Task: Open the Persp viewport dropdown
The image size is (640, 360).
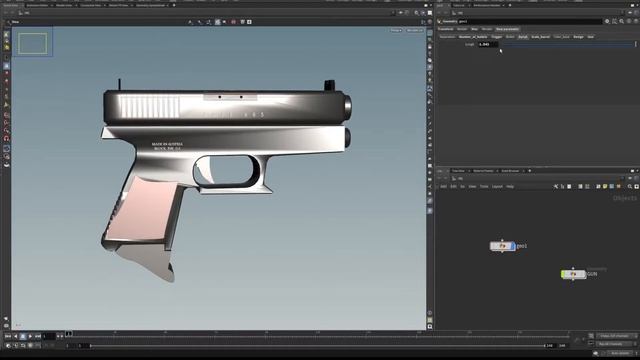Action: [396, 30]
